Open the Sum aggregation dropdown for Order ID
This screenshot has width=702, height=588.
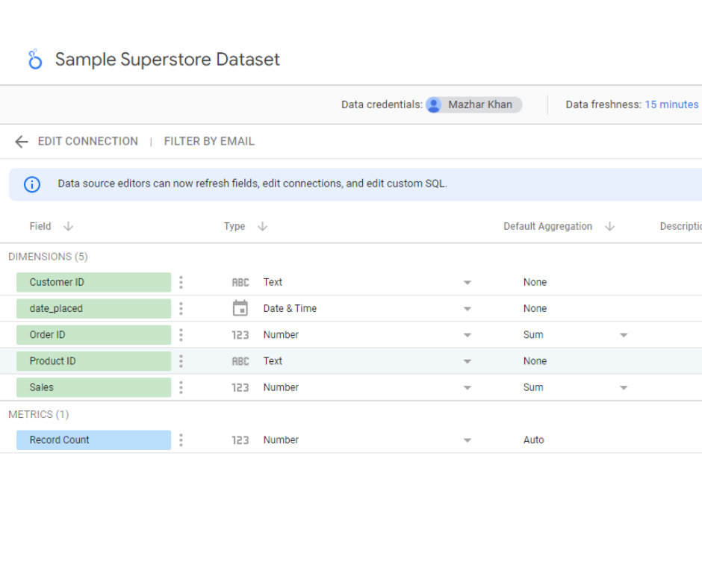(x=624, y=336)
